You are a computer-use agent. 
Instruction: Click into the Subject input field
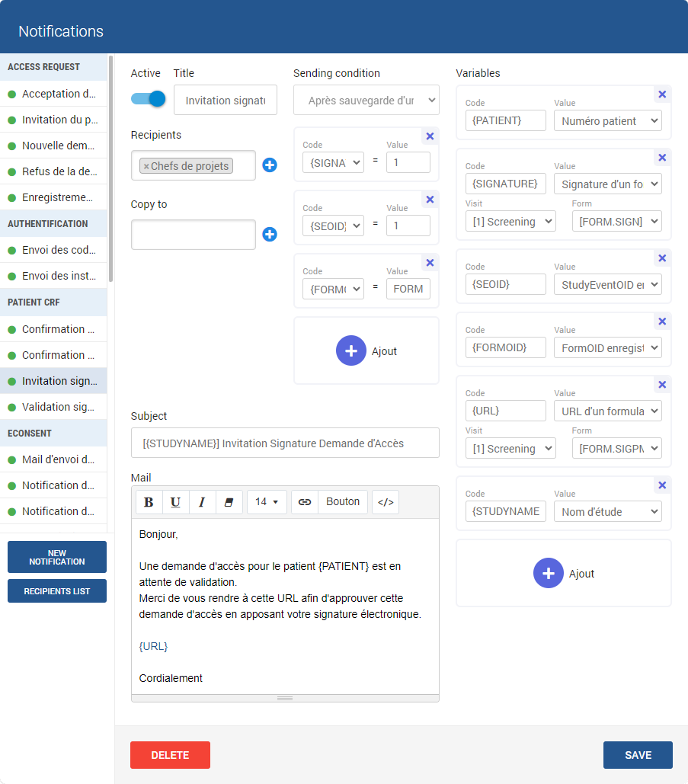coord(285,443)
